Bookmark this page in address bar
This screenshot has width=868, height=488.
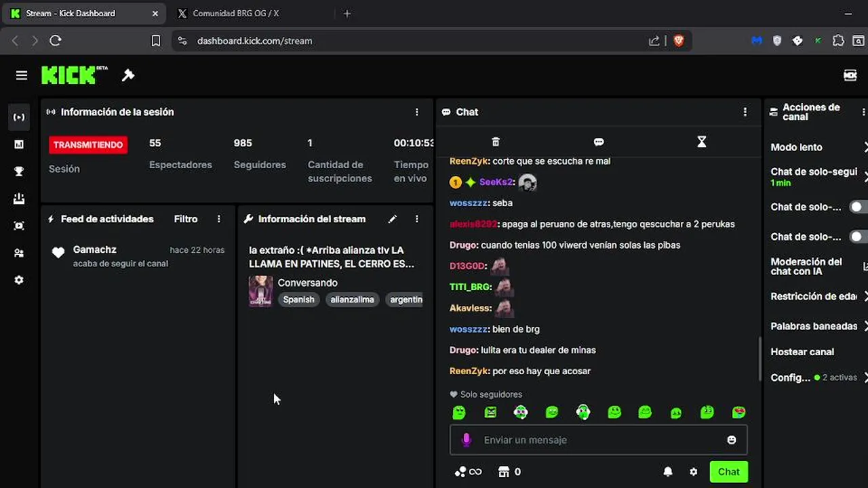156,41
